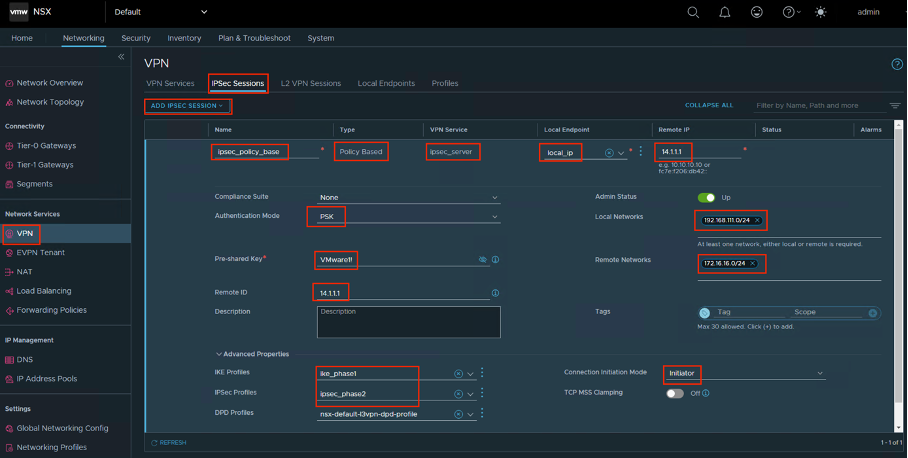Click the search magnifier icon in header
908x458 pixels.
point(694,12)
